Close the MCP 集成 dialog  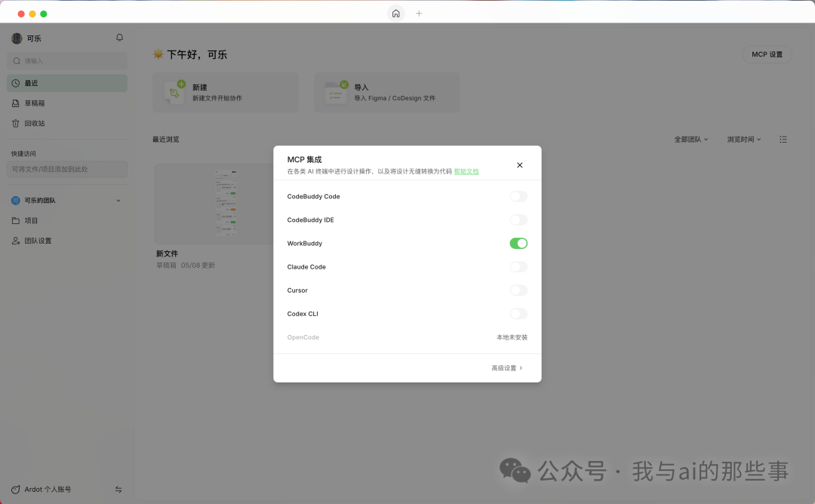pos(520,165)
